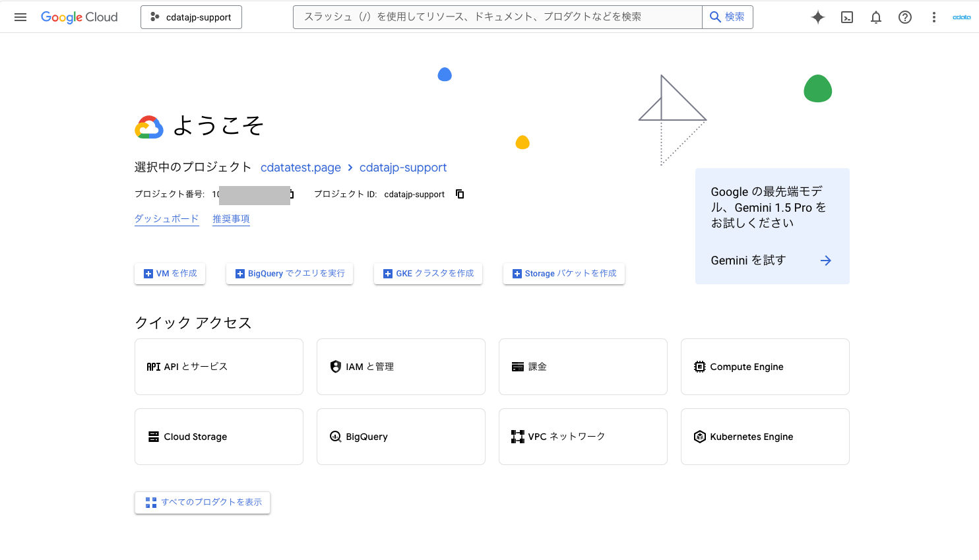Screen dimensions: 979x560
Task: Click the cdatatest.page organization link
Action: click(x=301, y=168)
